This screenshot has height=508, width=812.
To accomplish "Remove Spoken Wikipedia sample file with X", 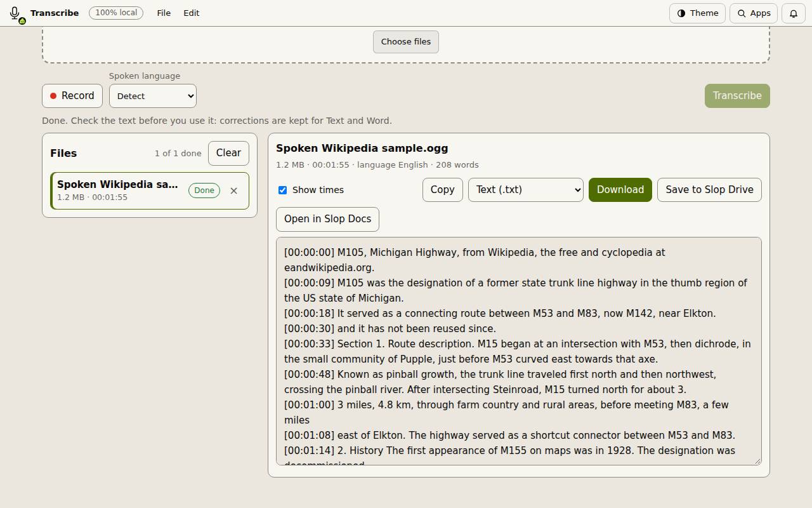I will pos(233,190).
